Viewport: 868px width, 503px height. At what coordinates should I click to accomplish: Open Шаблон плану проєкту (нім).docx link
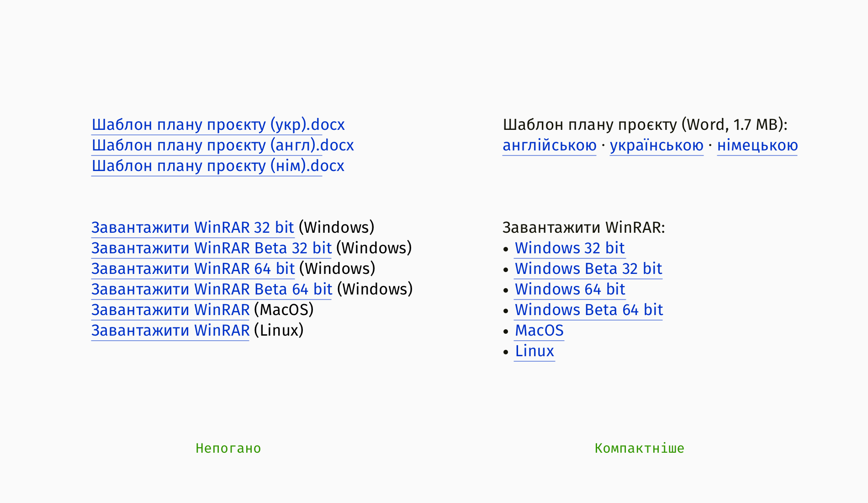[x=218, y=166]
